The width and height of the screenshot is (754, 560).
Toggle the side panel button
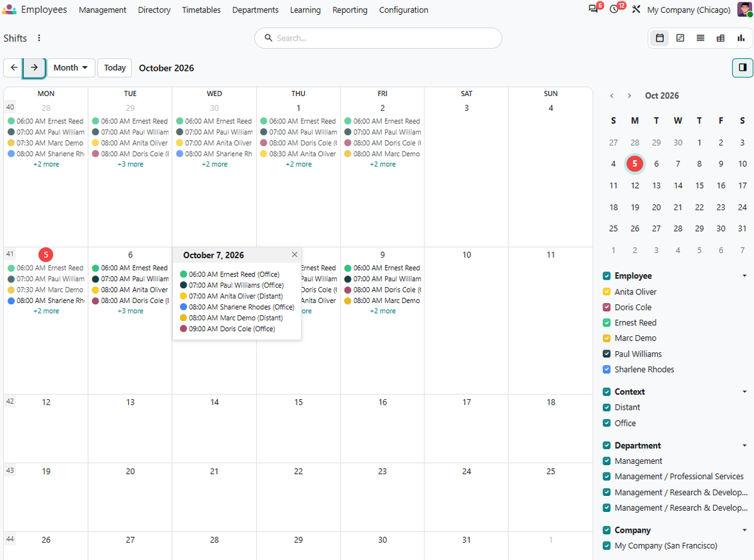click(x=743, y=67)
